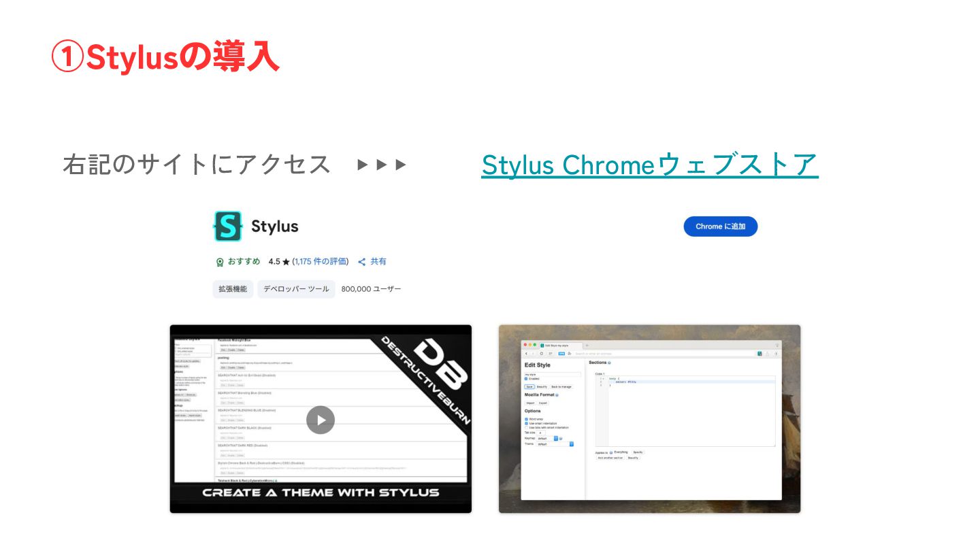Click the Chrome に追加 button
Image resolution: width=980 pixels, height=551 pixels.
(x=720, y=227)
